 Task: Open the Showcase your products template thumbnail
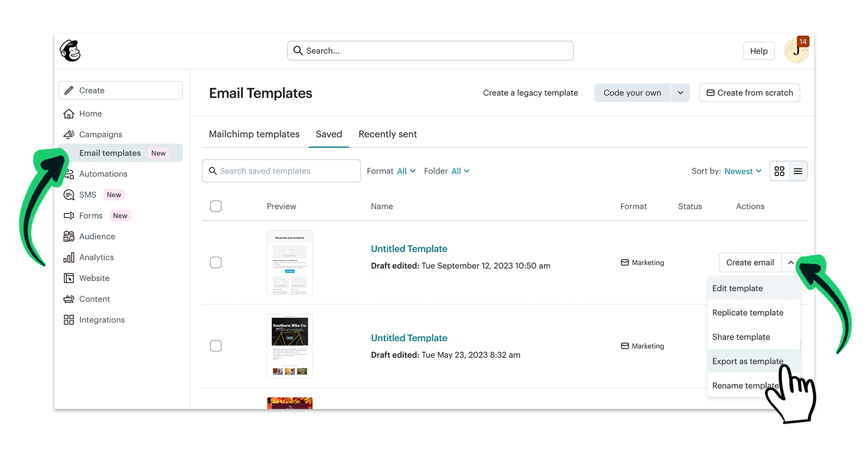pyautogui.click(x=290, y=262)
